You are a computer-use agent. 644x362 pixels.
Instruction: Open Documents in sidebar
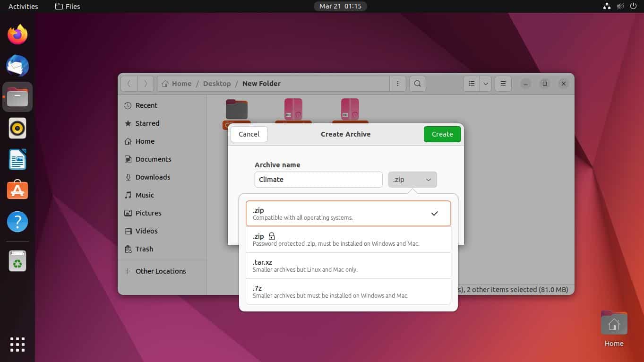click(x=162, y=159)
